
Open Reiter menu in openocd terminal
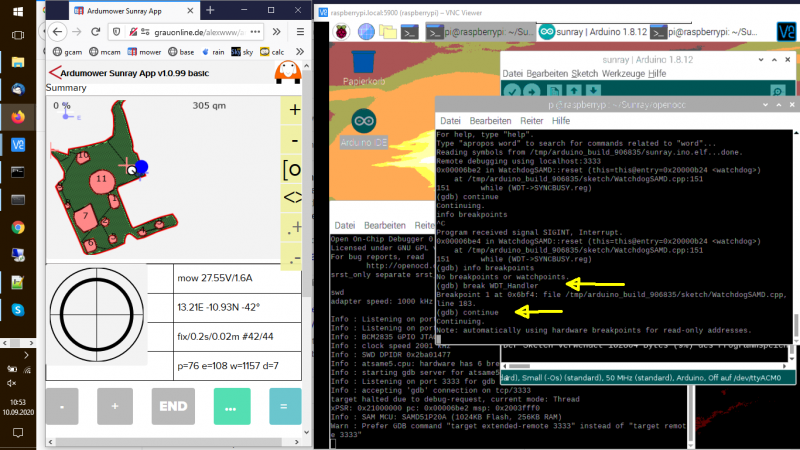tap(532, 121)
